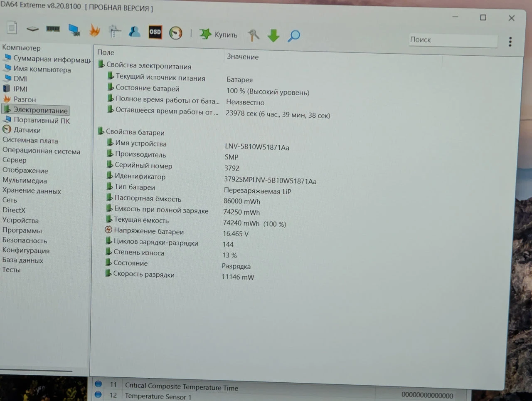
Task: Click the magnifier search icon in toolbar
Action: (294, 36)
